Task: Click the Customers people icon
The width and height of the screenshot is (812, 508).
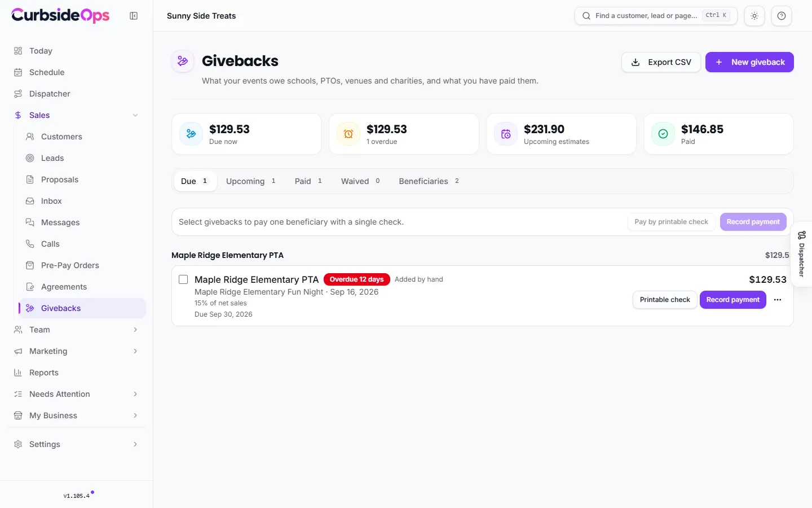Action: coord(30,137)
